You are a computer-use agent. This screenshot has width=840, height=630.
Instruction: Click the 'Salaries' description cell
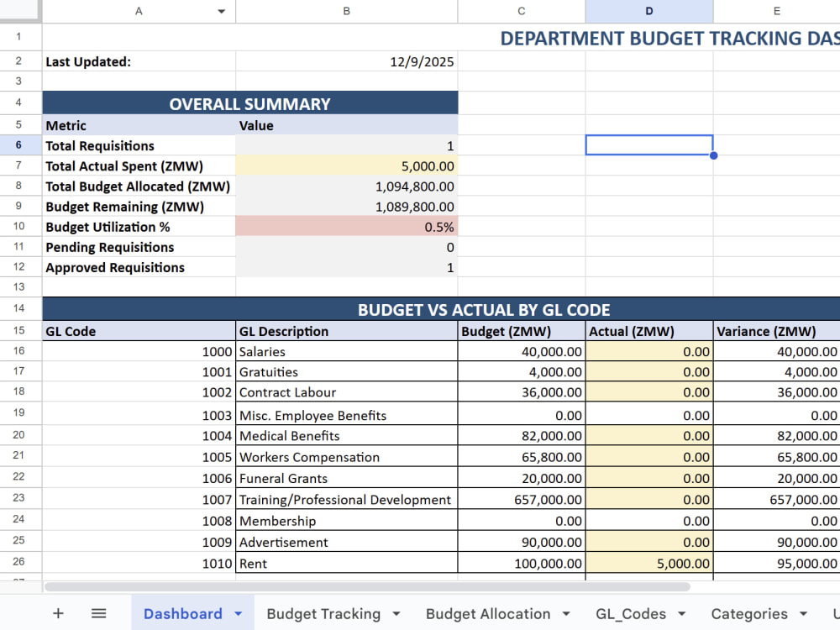[347, 351]
